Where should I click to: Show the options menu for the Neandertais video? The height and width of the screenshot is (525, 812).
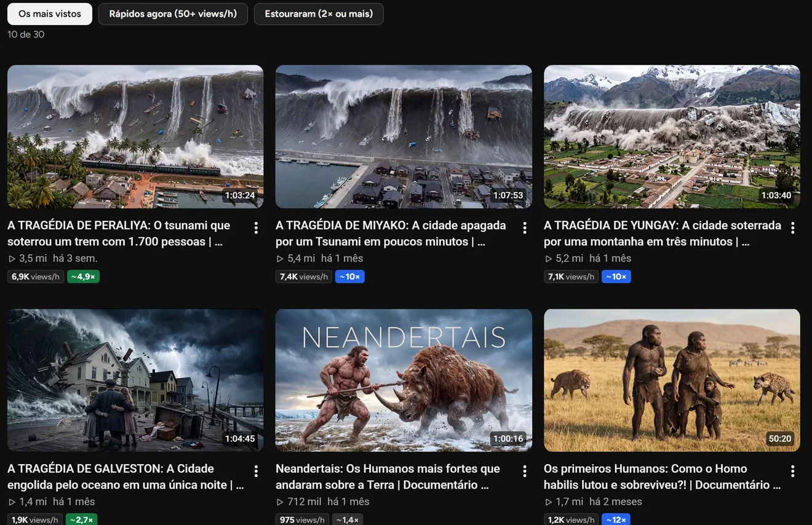click(525, 472)
